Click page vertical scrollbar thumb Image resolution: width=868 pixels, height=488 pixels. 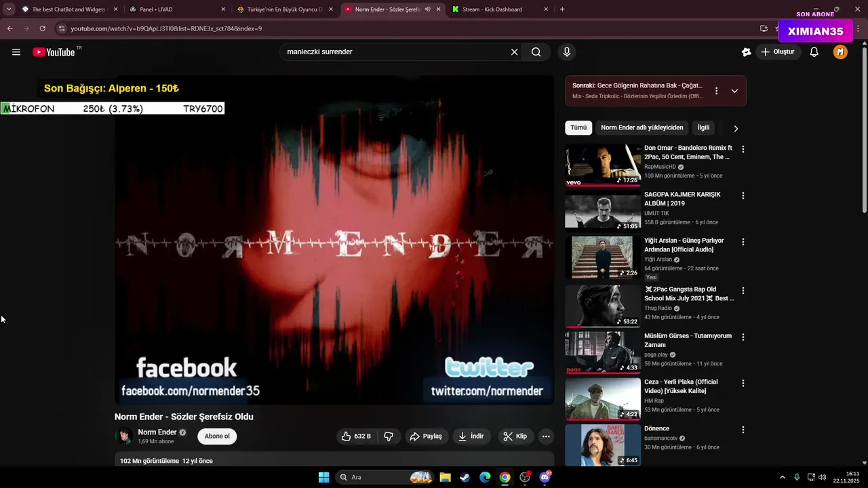click(x=864, y=129)
